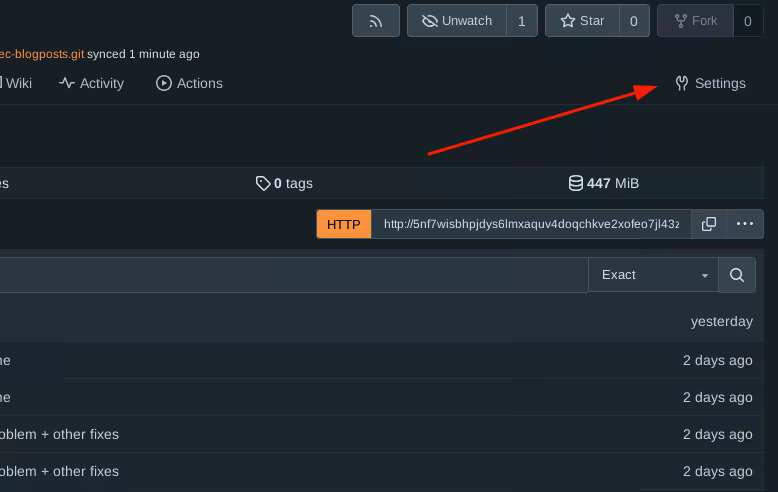Click the magnifier search button
Screen dimensions: 778x492
[x=737, y=275]
